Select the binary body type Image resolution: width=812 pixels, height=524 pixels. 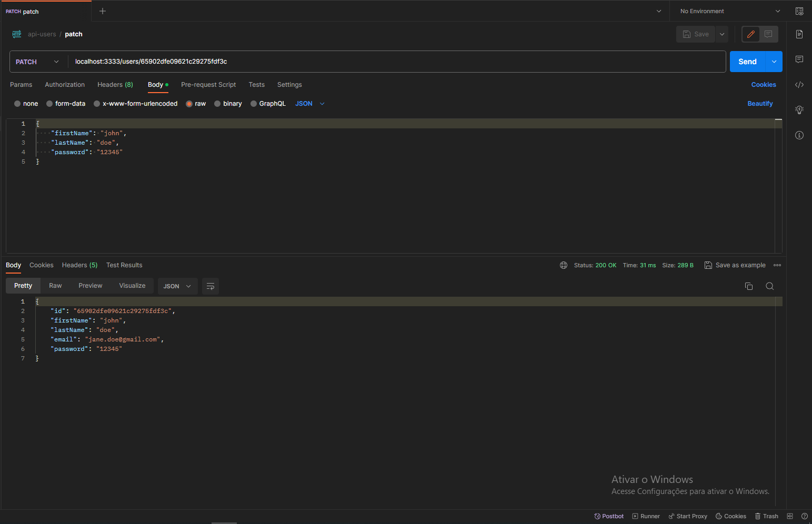click(x=228, y=104)
